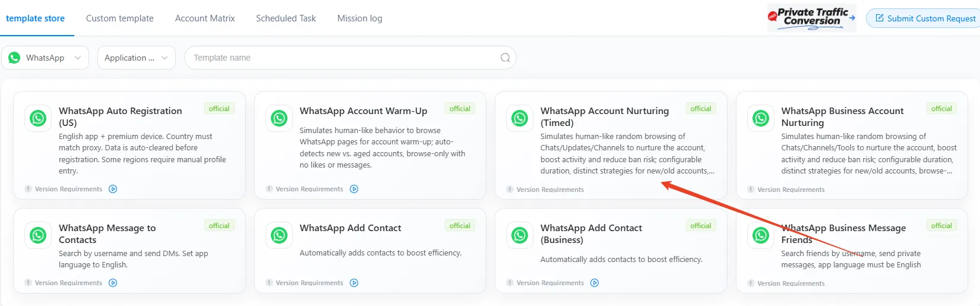The image size is (980, 306).
Task: Open WhatsApp Message to Contacts title
Action: (x=108, y=234)
